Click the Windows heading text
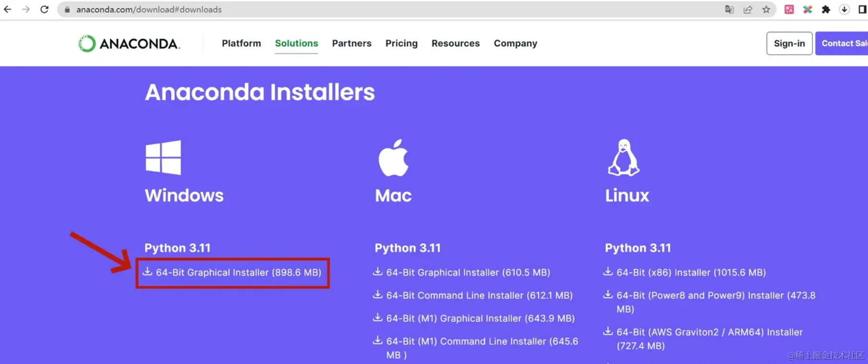The image size is (868, 364). [184, 195]
